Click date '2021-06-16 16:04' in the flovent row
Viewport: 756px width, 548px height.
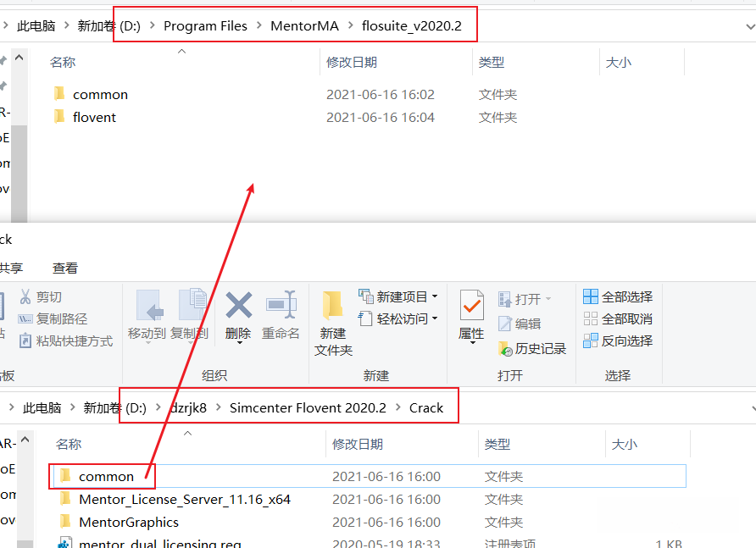381,117
